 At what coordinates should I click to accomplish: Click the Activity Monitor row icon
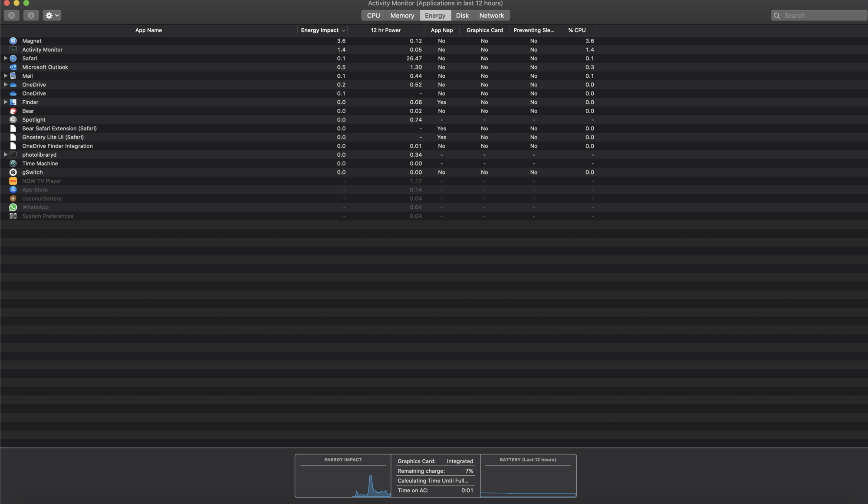(13, 49)
